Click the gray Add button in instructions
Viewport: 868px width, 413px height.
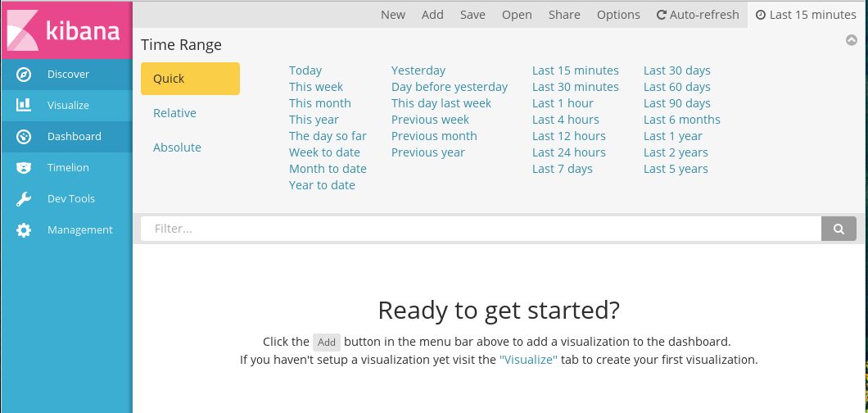coord(327,343)
